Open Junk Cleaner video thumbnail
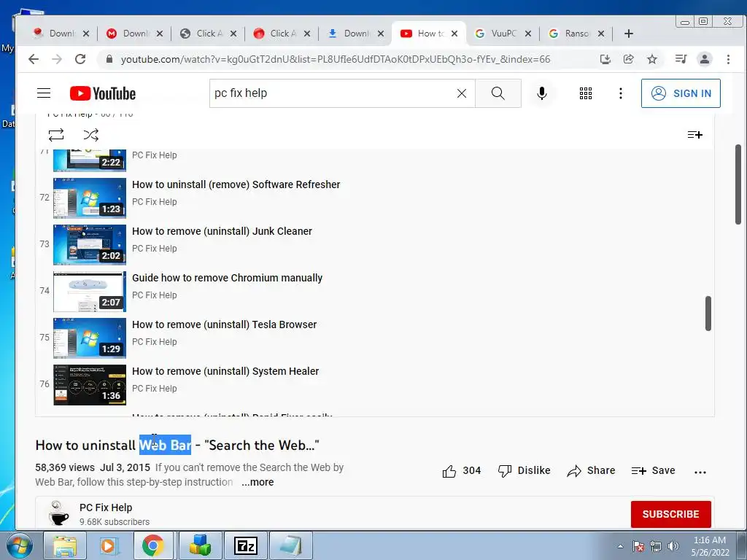Screen dimensions: 747x560 coord(90,244)
